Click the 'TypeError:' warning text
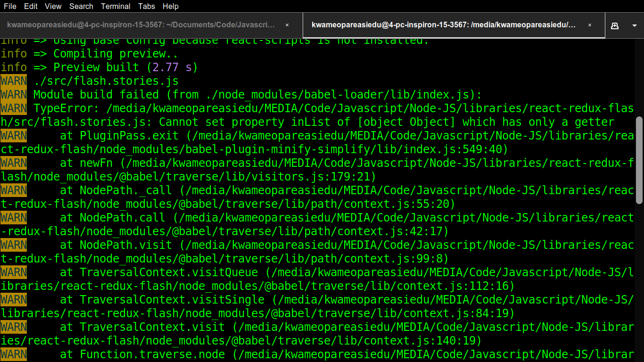Screen dimensions: 644x362 (x=66, y=108)
